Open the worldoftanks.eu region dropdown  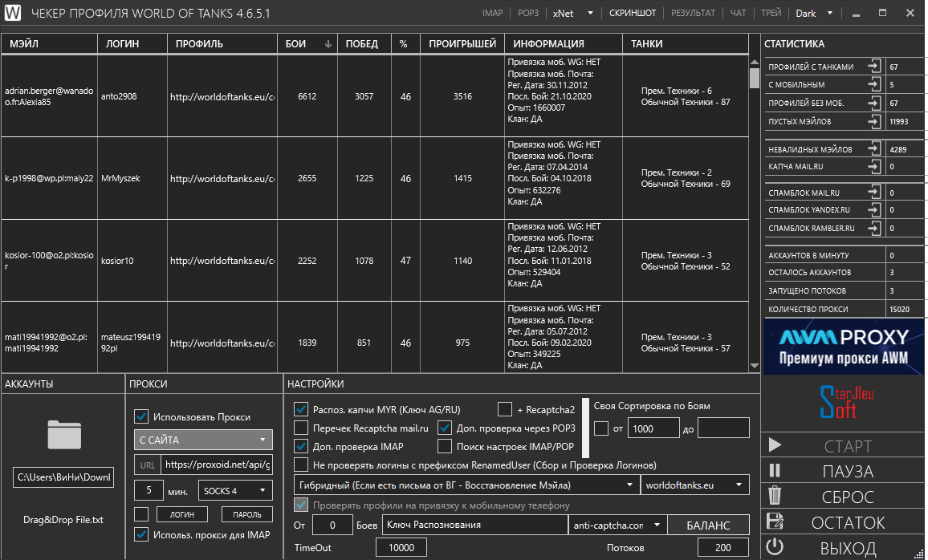pyautogui.click(x=694, y=485)
